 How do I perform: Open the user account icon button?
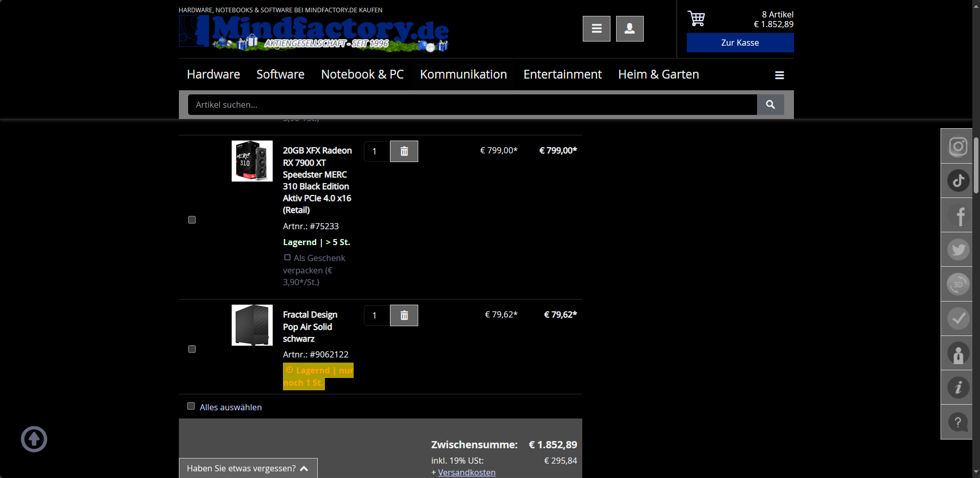pyautogui.click(x=629, y=29)
